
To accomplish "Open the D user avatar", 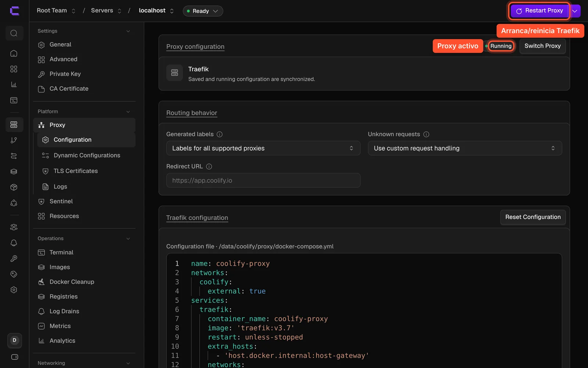I will point(14,340).
